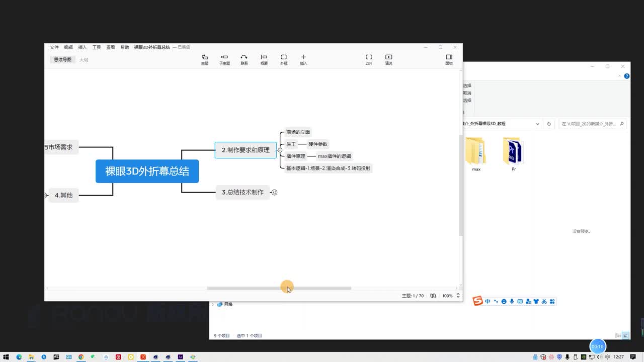
Task: Switch to the 大纲 outline tab
Action: click(84, 60)
